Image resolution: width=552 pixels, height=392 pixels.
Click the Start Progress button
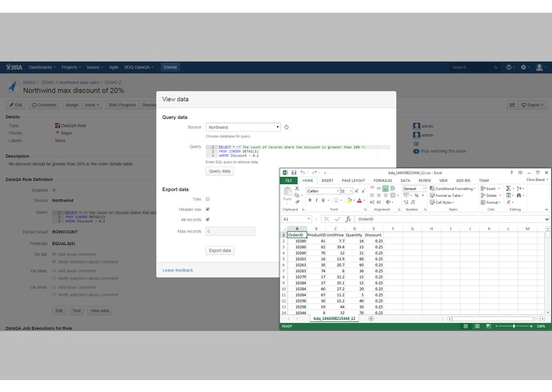[x=122, y=105]
